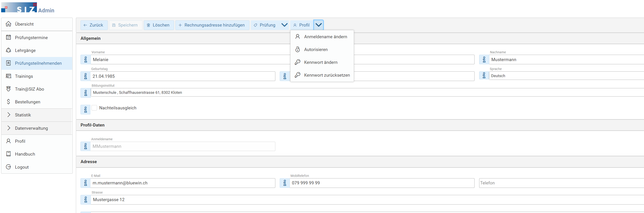Open Lehrgänge in the sidebar
The image size is (644, 213).
pos(37,50)
